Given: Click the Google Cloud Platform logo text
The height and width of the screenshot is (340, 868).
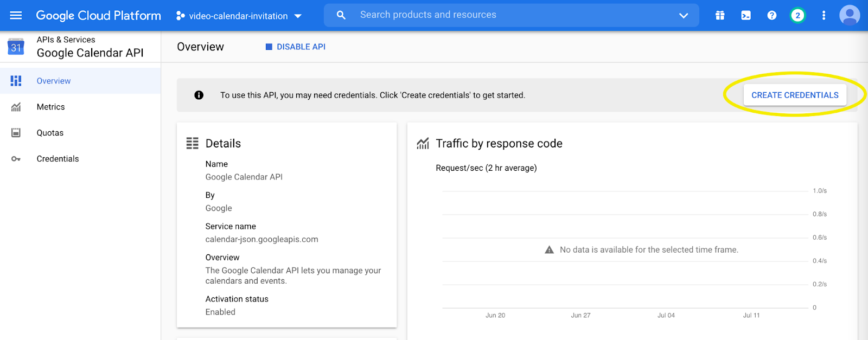Looking at the screenshot, I should point(98,16).
